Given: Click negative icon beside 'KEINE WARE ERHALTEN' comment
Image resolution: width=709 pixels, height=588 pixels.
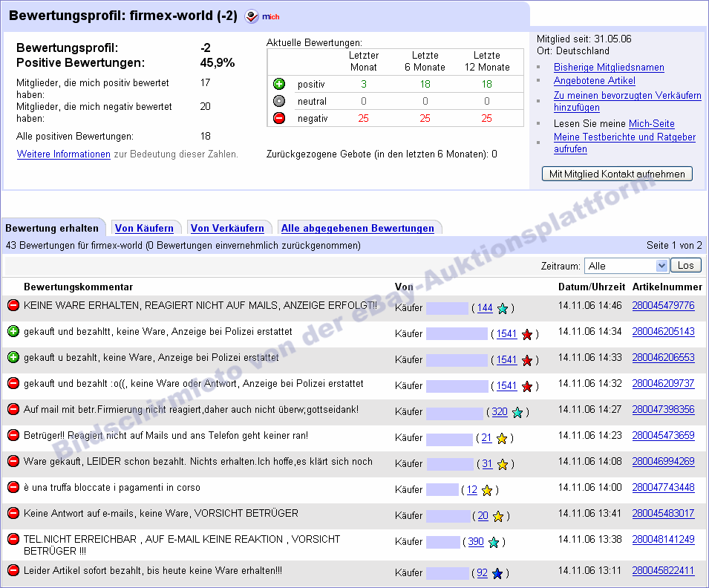Looking at the screenshot, I should [x=13, y=305].
